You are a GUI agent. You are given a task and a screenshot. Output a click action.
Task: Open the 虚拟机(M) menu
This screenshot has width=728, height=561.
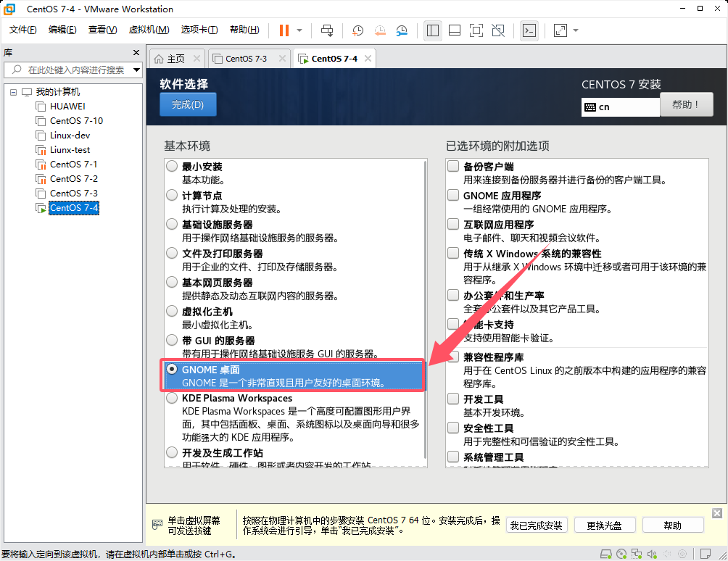tap(149, 30)
